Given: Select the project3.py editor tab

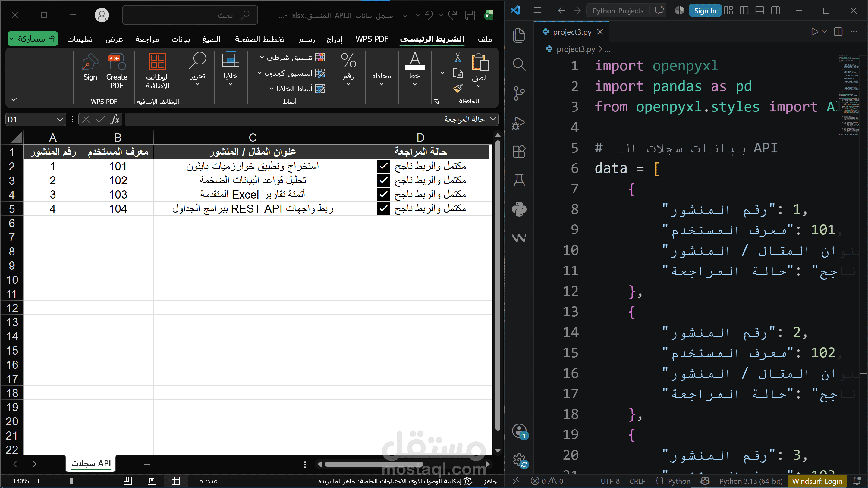Looking at the screenshot, I should 572,32.
